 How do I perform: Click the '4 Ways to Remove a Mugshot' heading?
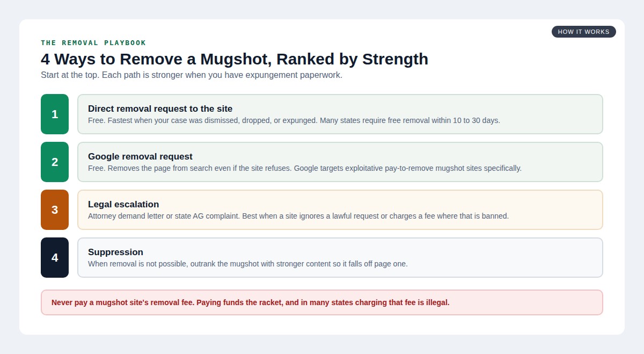click(235, 59)
